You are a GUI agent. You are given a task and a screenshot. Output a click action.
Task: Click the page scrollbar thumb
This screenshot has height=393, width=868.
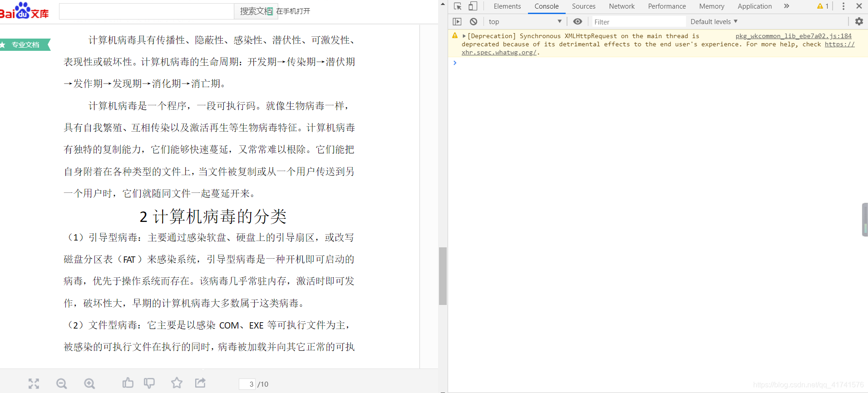443,276
